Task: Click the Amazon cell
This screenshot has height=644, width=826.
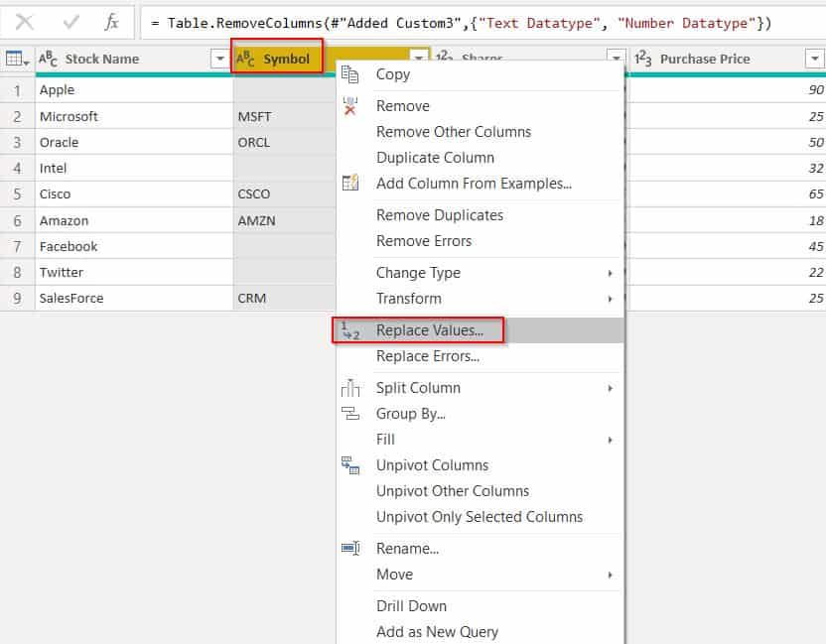Action: [134, 220]
